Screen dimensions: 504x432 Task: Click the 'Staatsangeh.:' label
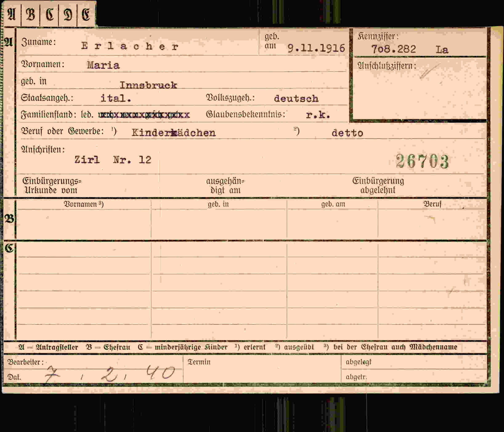coord(47,98)
